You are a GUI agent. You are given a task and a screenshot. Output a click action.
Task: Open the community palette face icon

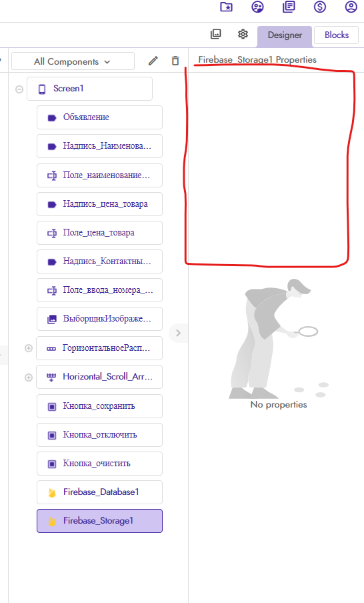pos(257,7)
